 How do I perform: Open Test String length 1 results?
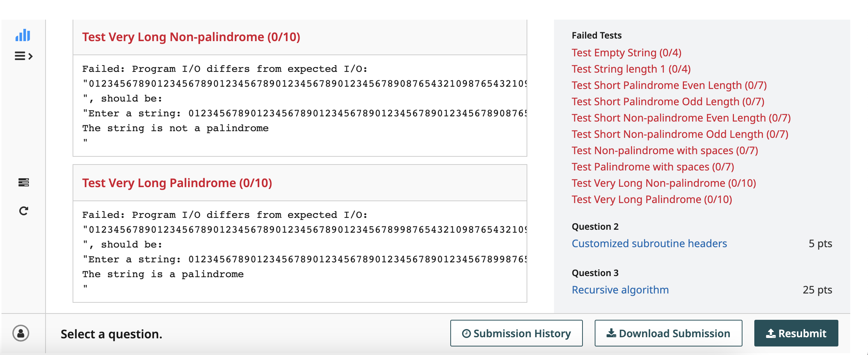click(x=631, y=69)
